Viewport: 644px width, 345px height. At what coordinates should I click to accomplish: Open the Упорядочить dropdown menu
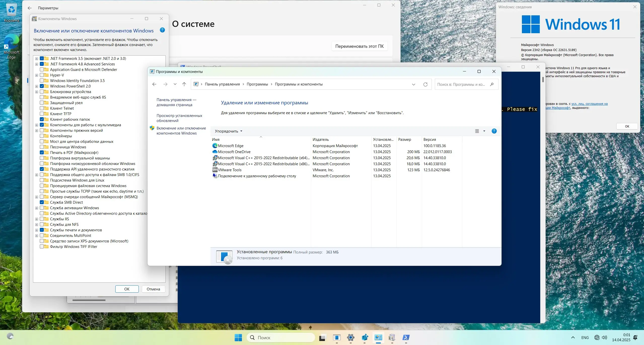[228, 131]
